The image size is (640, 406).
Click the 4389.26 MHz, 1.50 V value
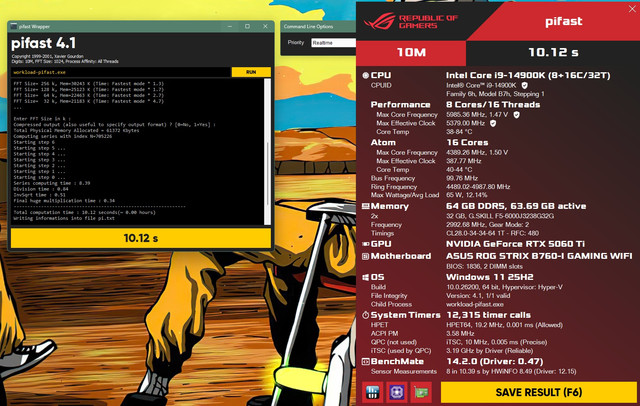[x=477, y=152]
